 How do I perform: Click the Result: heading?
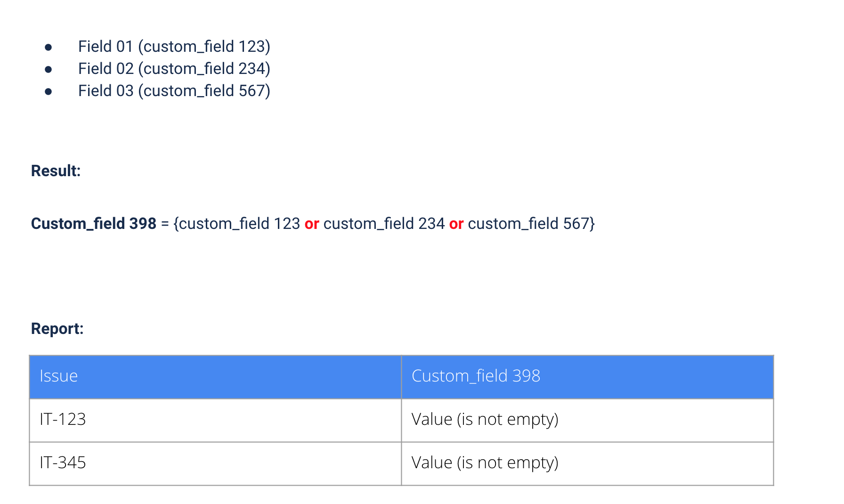pyautogui.click(x=56, y=171)
